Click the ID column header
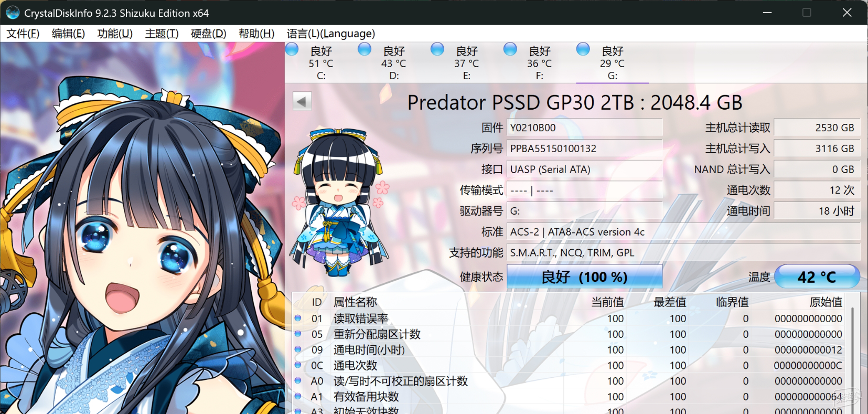868x414 pixels. [317, 302]
